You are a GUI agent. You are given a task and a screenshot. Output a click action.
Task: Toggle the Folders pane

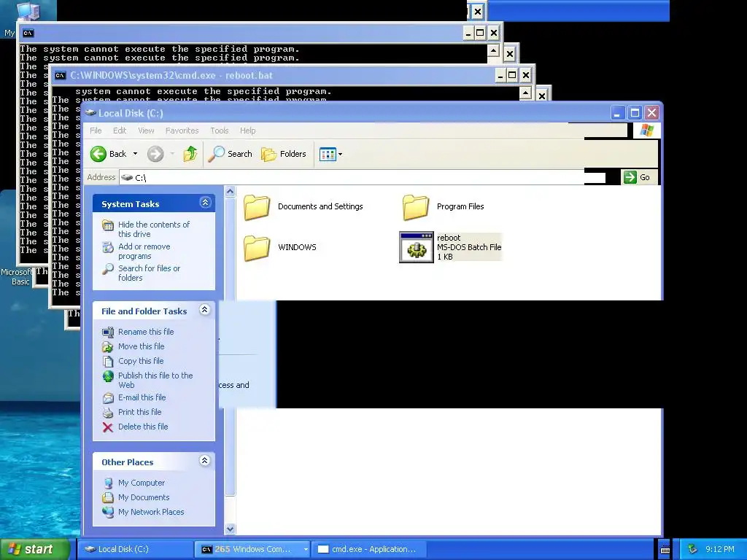point(284,154)
